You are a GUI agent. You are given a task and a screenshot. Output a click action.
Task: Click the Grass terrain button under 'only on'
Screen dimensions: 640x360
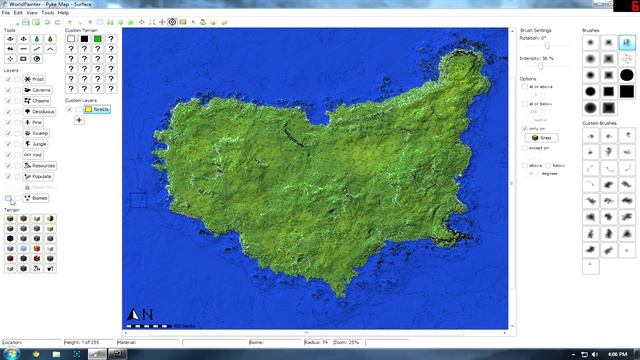coord(541,138)
